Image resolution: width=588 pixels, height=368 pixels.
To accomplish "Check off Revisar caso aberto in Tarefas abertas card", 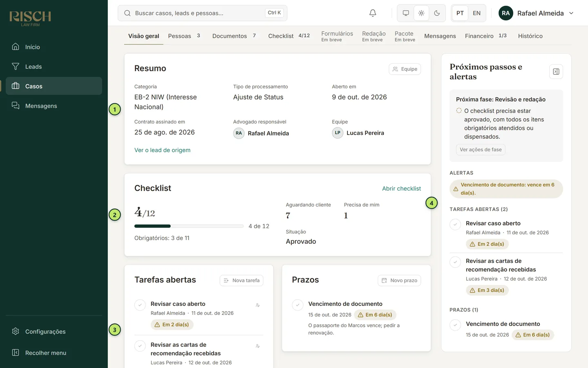I will click(140, 305).
